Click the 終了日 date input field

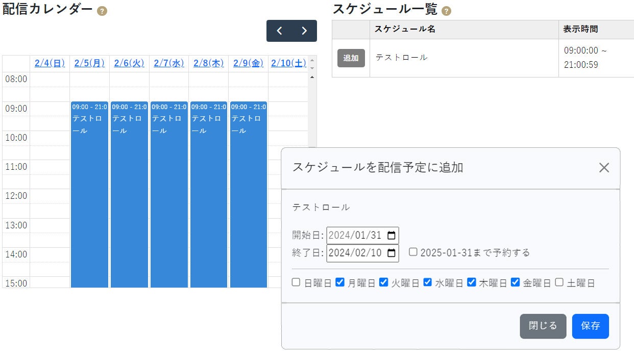(x=356, y=253)
